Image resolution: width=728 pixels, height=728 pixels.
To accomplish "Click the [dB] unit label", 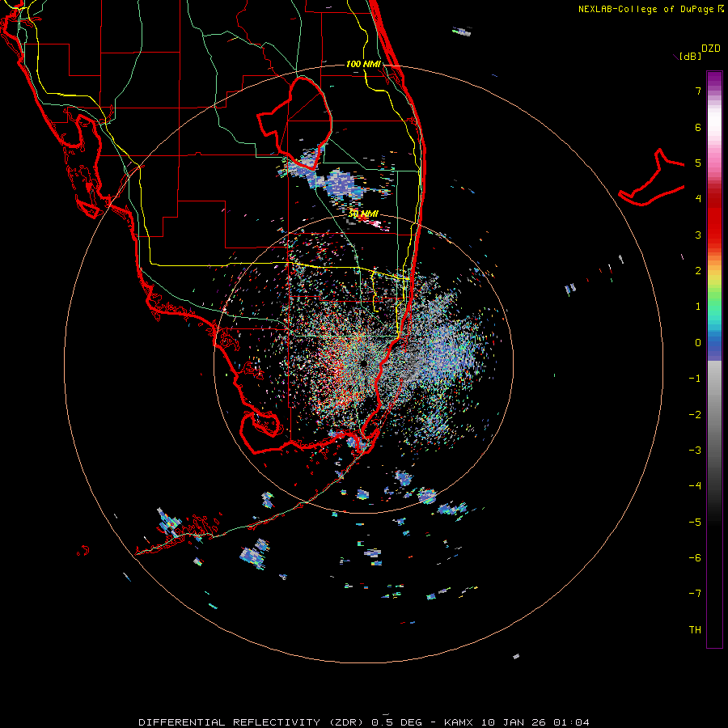I will [690, 56].
